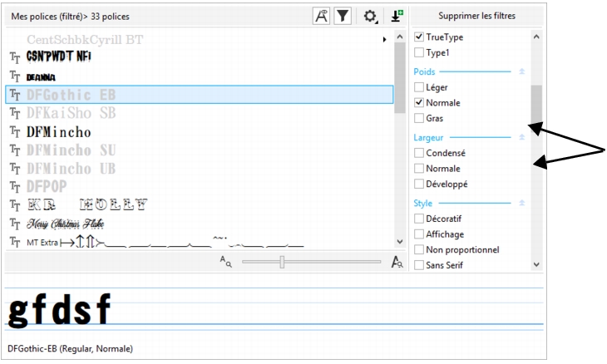Click the small zoom-out A icon
Image resolution: width=607 pixels, height=364 pixels.
(225, 262)
